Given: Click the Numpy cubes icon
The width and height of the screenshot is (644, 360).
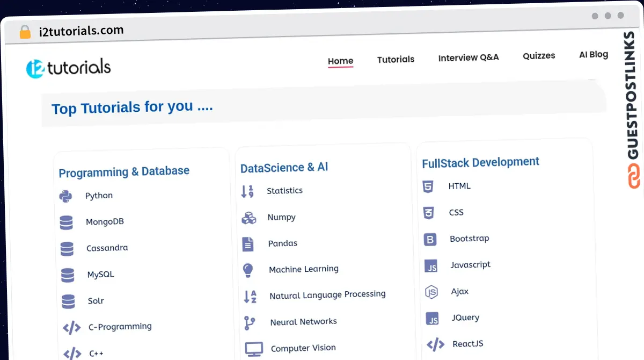Looking at the screenshot, I should click(x=248, y=217).
